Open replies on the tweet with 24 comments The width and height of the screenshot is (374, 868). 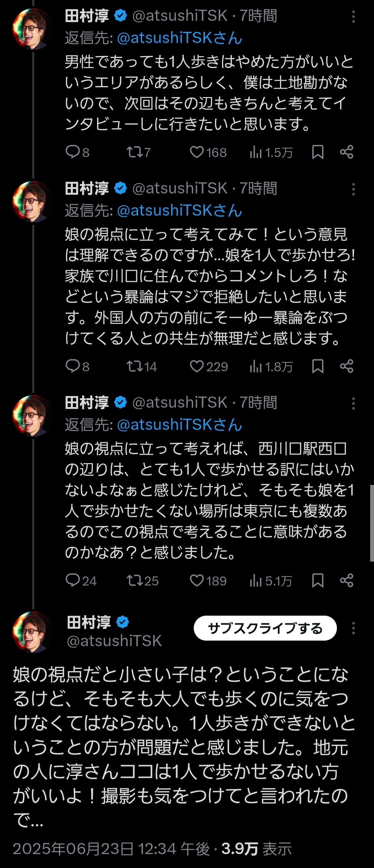tap(73, 581)
